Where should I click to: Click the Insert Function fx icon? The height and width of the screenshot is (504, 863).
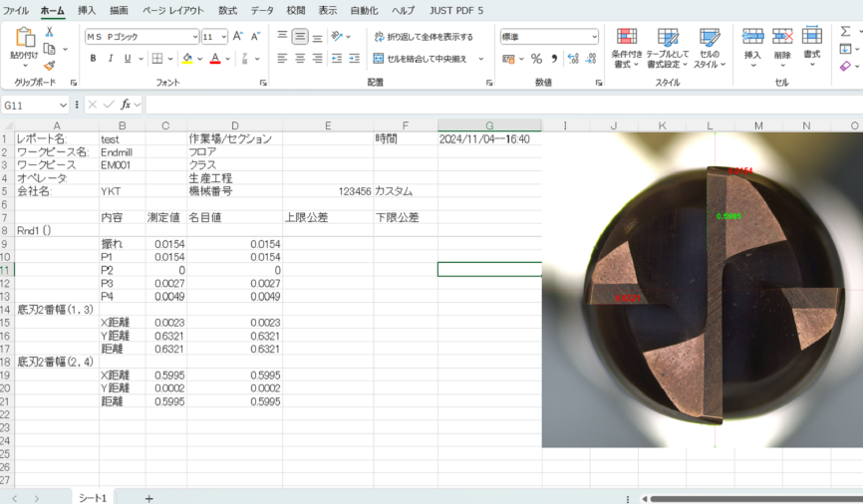(x=127, y=105)
